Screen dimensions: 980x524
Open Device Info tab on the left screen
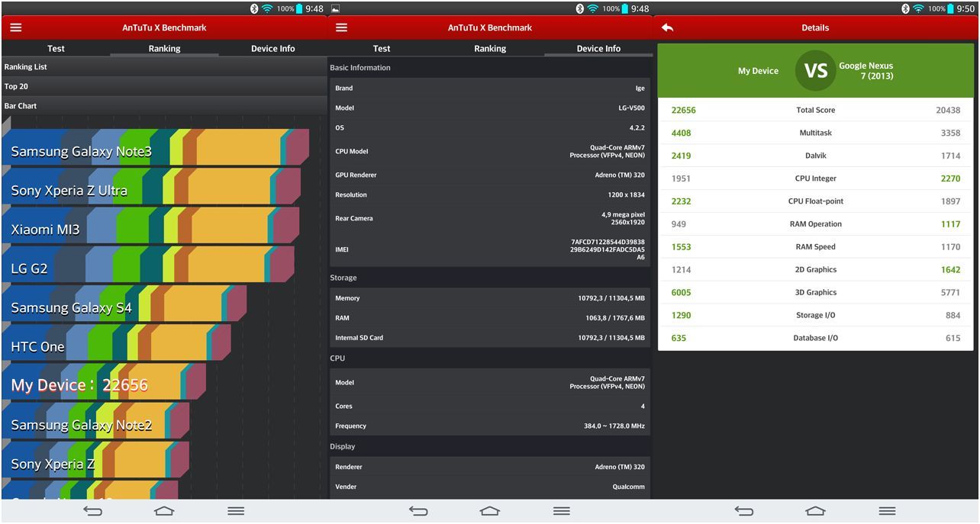[x=272, y=49]
